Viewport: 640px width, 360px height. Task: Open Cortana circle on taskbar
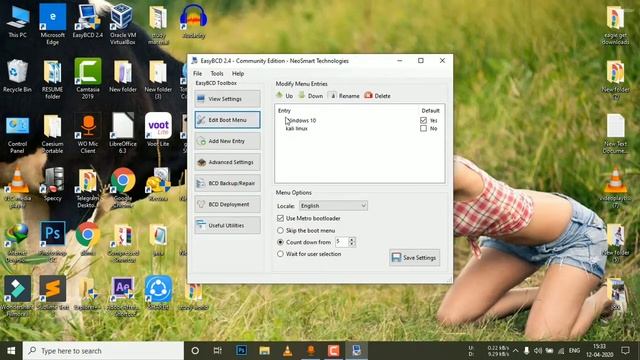195,351
